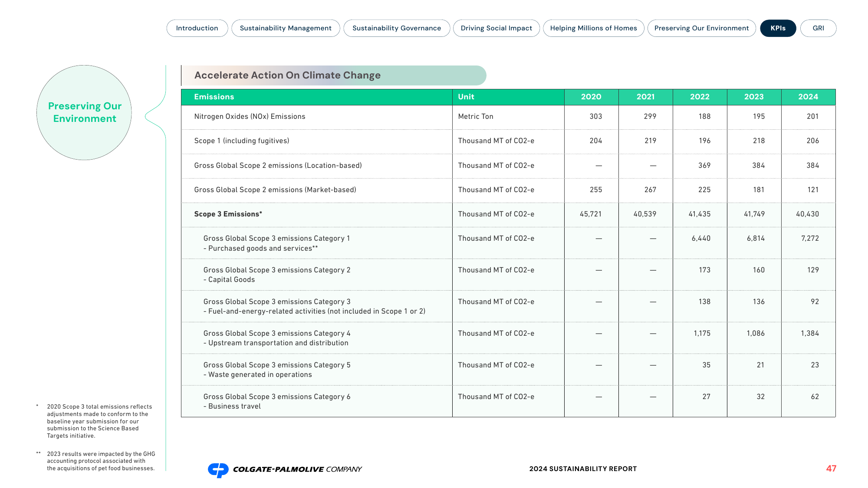
Task: Select the 2020 column header
Action: point(591,97)
